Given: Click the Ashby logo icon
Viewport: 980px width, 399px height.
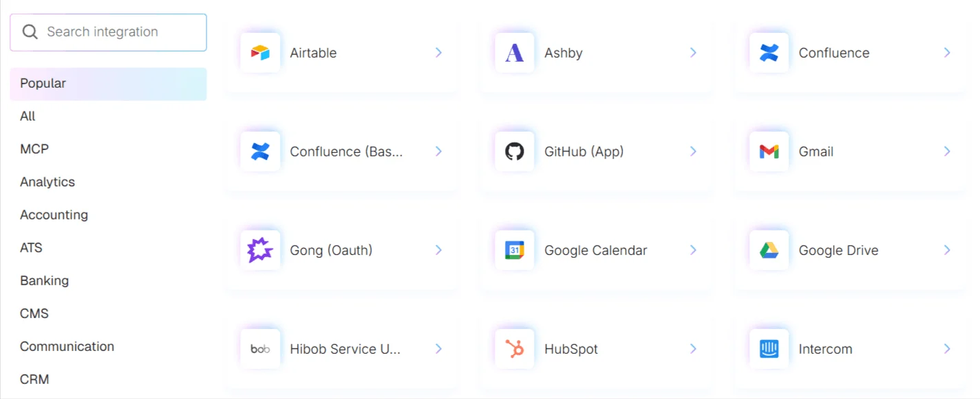Looking at the screenshot, I should pyautogui.click(x=515, y=53).
